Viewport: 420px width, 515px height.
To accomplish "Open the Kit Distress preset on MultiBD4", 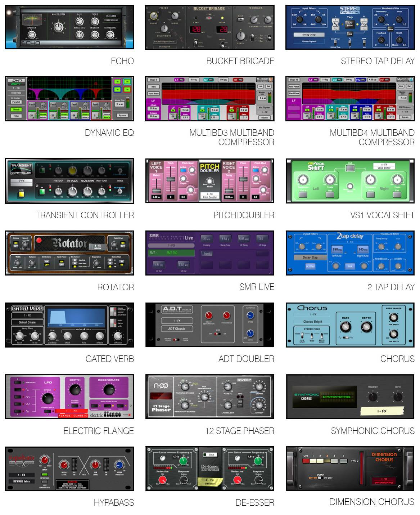I will pyautogui.click(x=405, y=107).
